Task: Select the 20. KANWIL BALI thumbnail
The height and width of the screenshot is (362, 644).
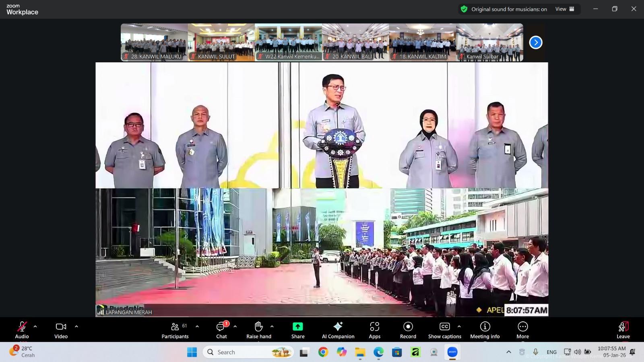Action: pos(355,42)
